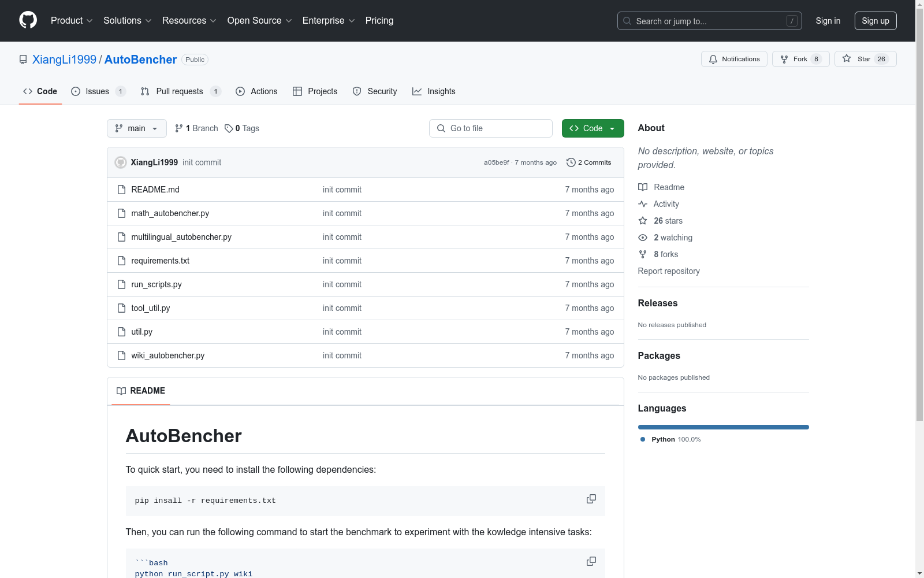
Task: Fork the AutoBencher repository
Action: 800,59
